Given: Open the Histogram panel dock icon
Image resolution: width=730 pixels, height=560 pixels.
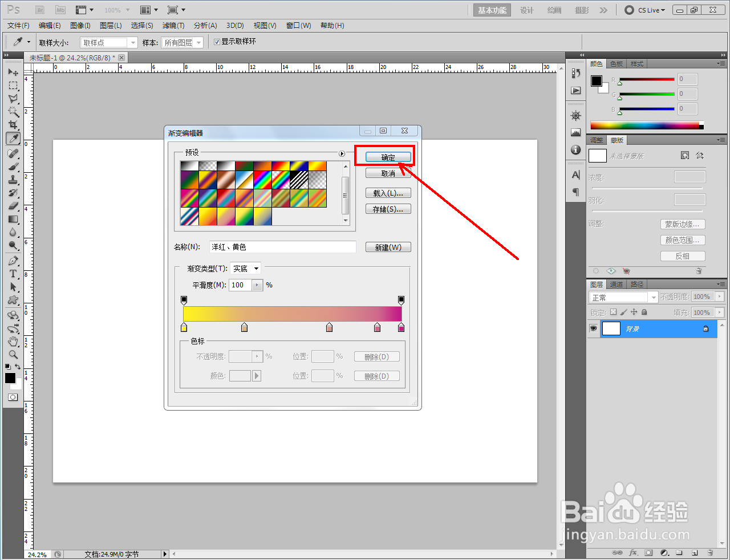Looking at the screenshot, I should (576, 132).
